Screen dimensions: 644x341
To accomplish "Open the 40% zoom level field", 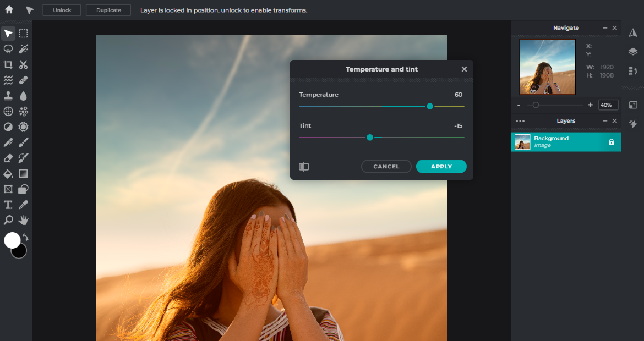I will click(608, 105).
